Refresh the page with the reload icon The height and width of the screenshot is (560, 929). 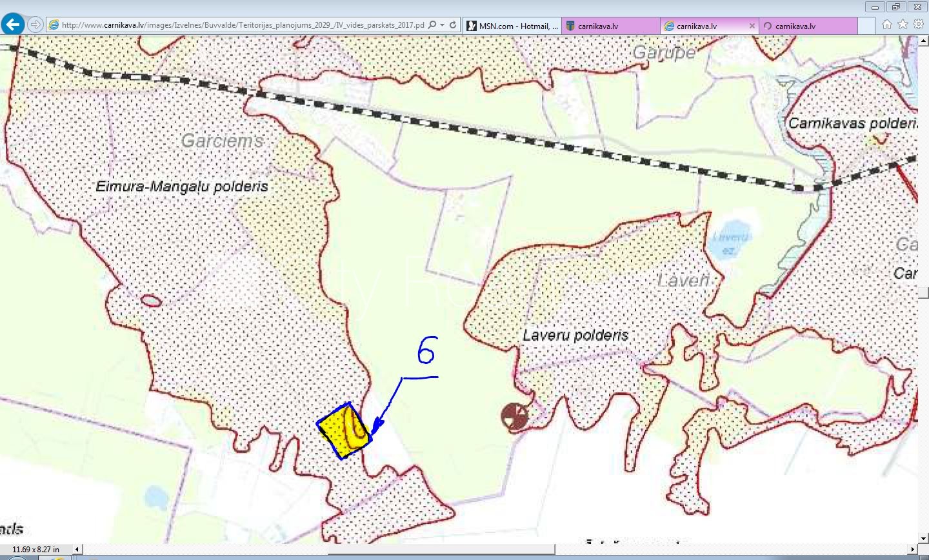pos(453,25)
